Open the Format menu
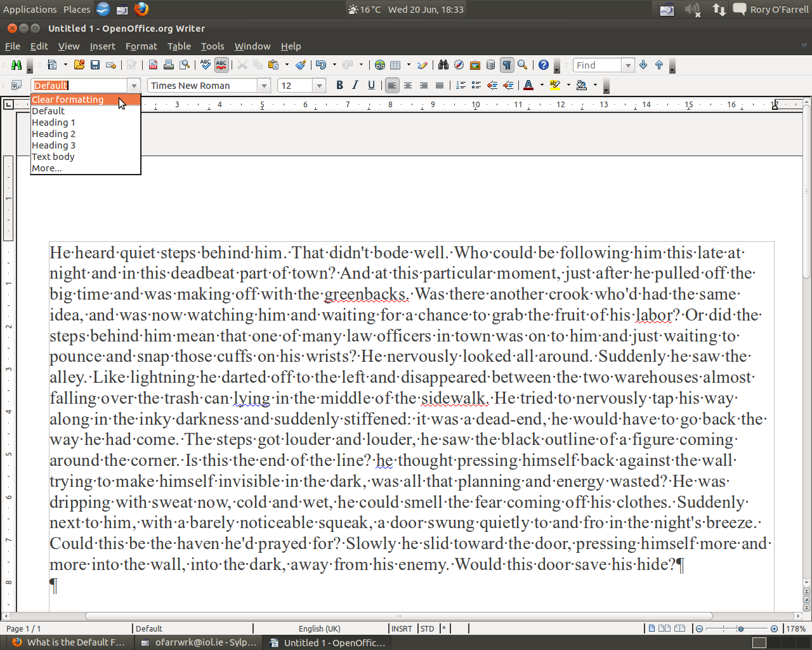Screen dimensions: 812x650 pos(141,46)
